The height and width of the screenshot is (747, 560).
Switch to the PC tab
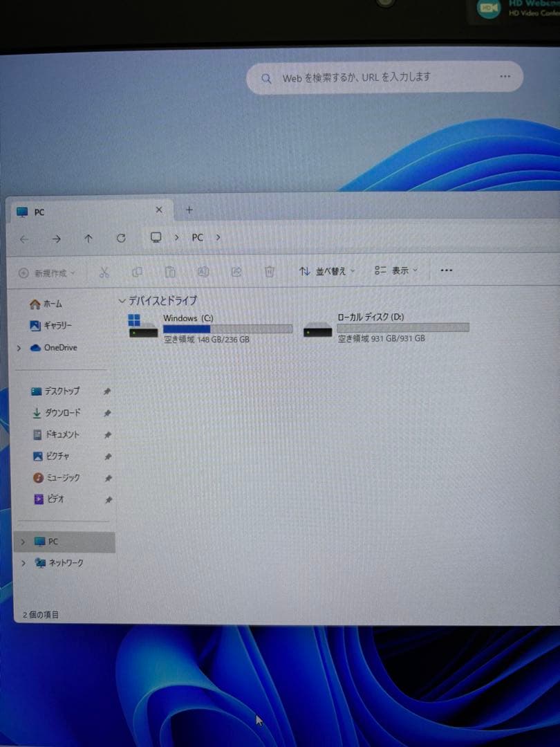pos(38,212)
